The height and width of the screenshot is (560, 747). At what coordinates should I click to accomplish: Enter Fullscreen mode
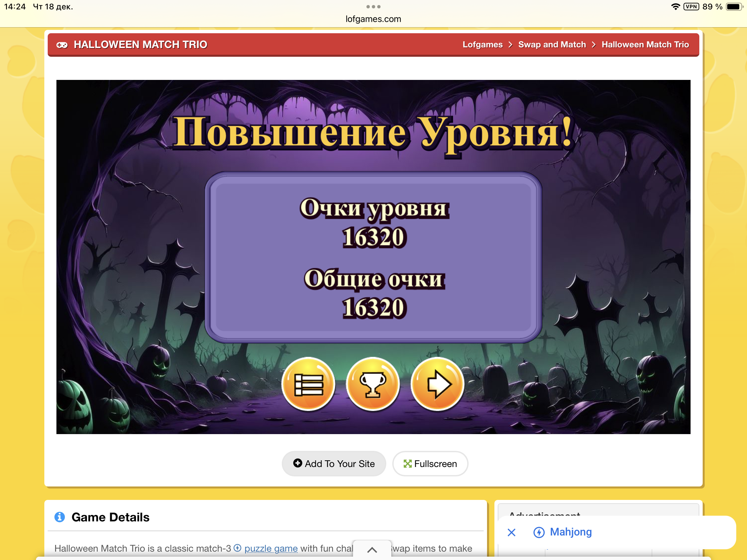coord(430,463)
